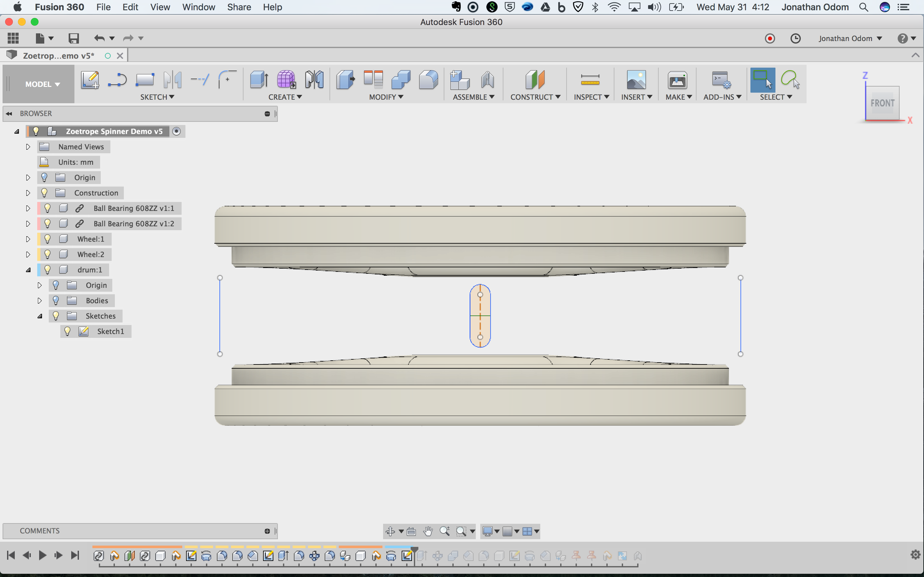Open the MODEL workspace switcher
This screenshot has width=924, height=577.
pyautogui.click(x=42, y=84)
